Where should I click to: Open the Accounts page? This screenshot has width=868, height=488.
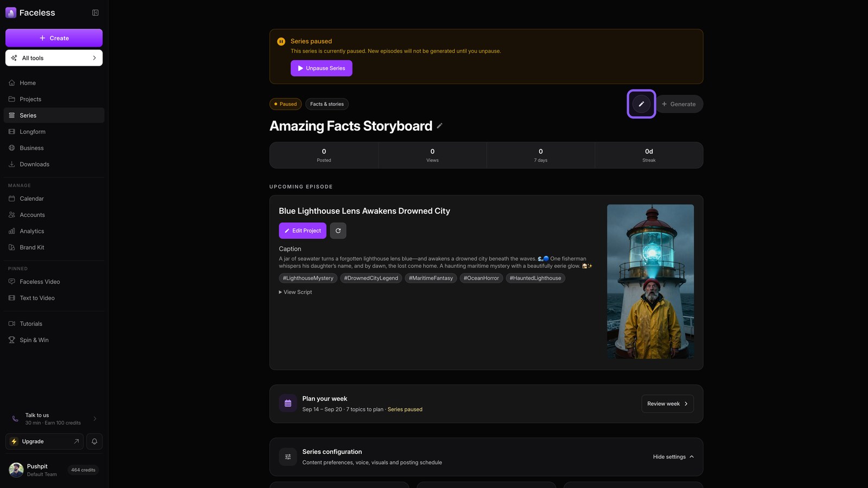point(54,215)
